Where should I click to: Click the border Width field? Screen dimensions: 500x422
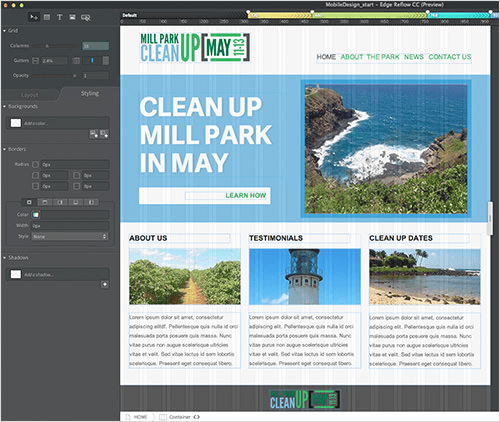point(70,226)
